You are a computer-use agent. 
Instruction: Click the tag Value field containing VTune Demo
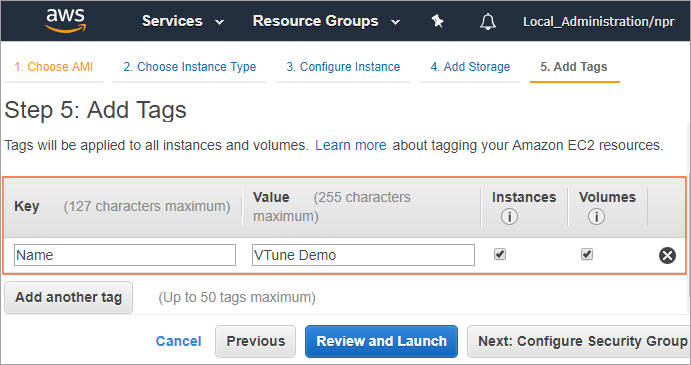point(363,255)
